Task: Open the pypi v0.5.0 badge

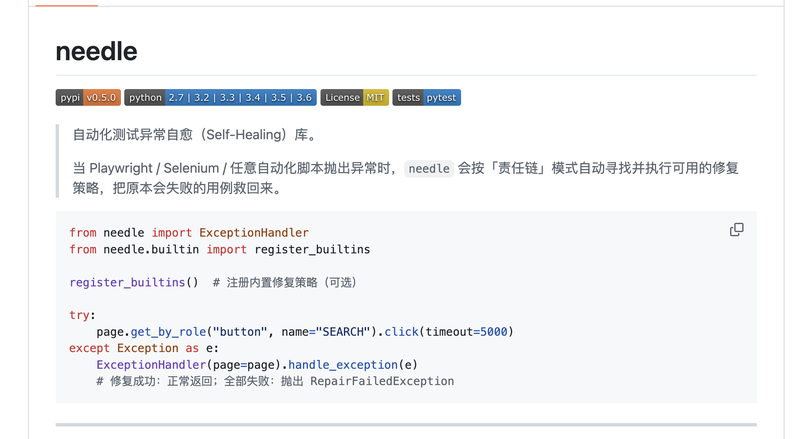Action: [88, 97]
